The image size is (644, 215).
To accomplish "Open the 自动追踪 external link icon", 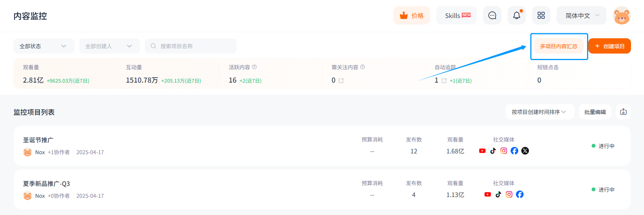I will click(444, 81).
